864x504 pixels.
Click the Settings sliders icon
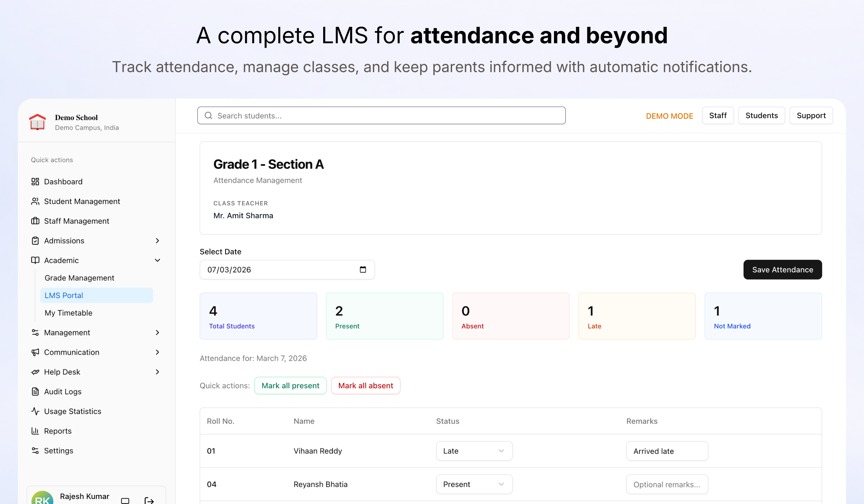[35, 450]
